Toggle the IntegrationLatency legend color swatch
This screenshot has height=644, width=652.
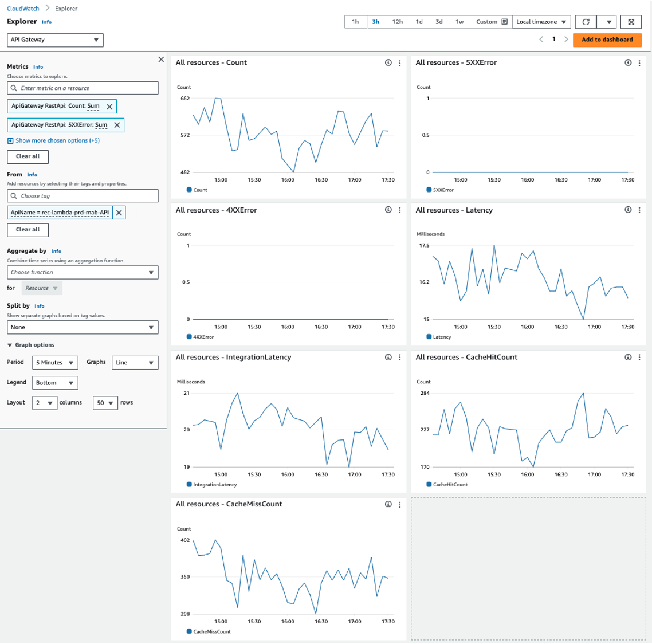pos(190,484)
